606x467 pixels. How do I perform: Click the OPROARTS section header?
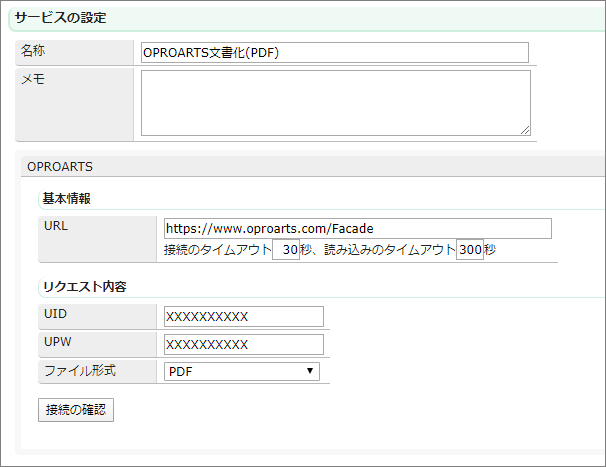(x=60, y=165)
